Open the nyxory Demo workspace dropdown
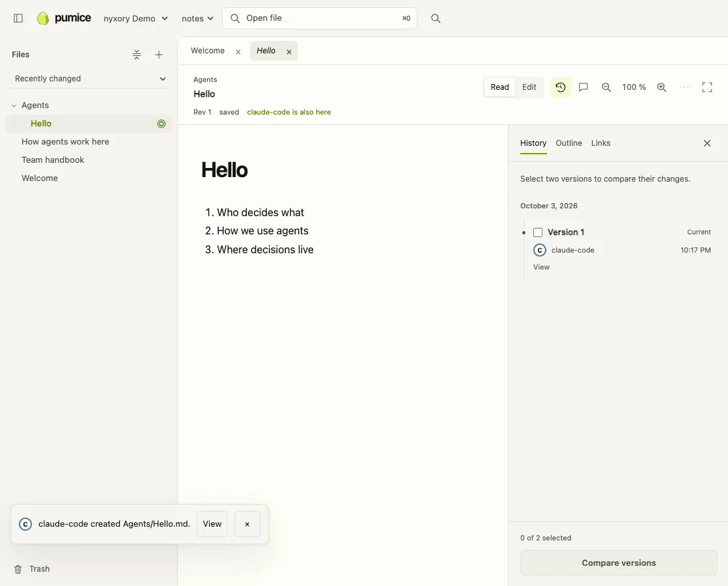The image size is (728, 586). (135, 19)
